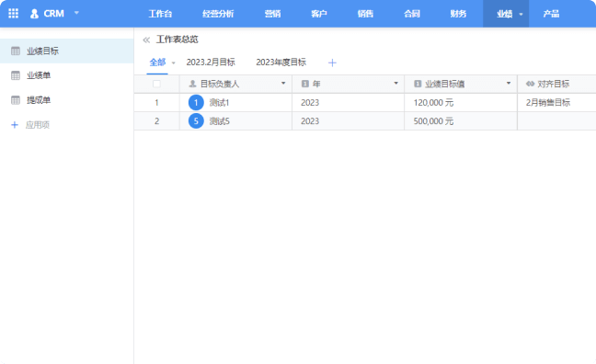This screenshot has height=364, width=596.
Task: Tick the select-all header checkbox
Action: tap(156, 84)
